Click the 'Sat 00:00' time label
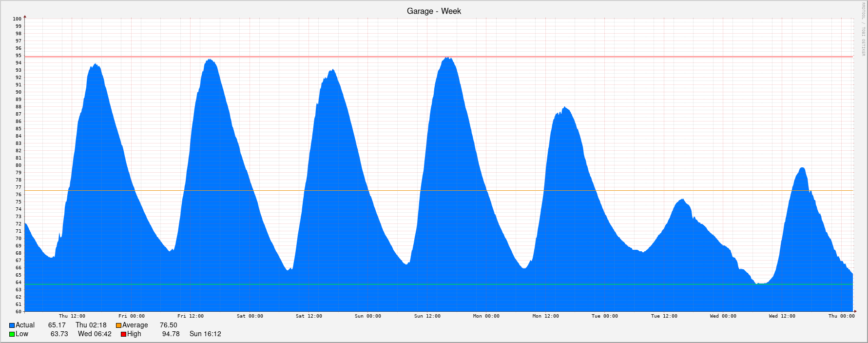Screen dimensions: 868x343 point(250,316)
